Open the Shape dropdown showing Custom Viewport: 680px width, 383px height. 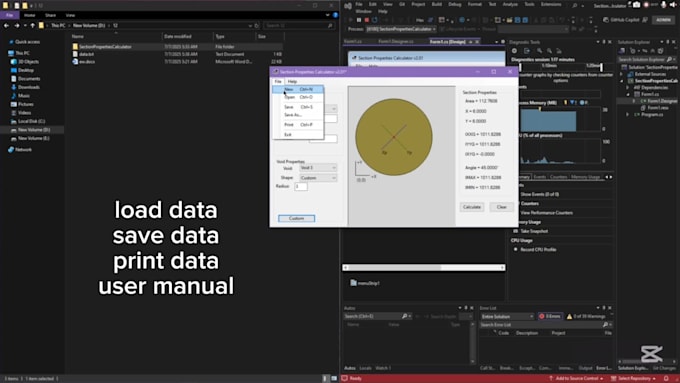pyautogui.click(x=318, y=178)
